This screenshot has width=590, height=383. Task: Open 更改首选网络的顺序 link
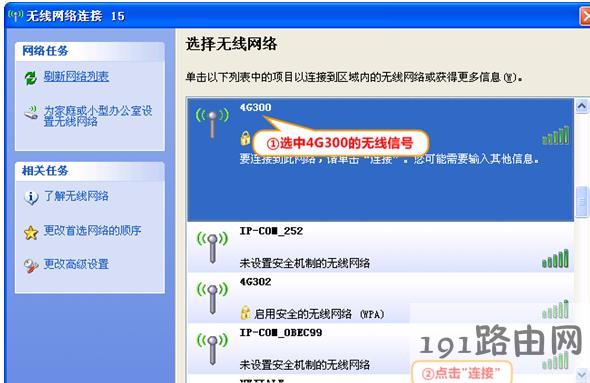click(92, 230)
